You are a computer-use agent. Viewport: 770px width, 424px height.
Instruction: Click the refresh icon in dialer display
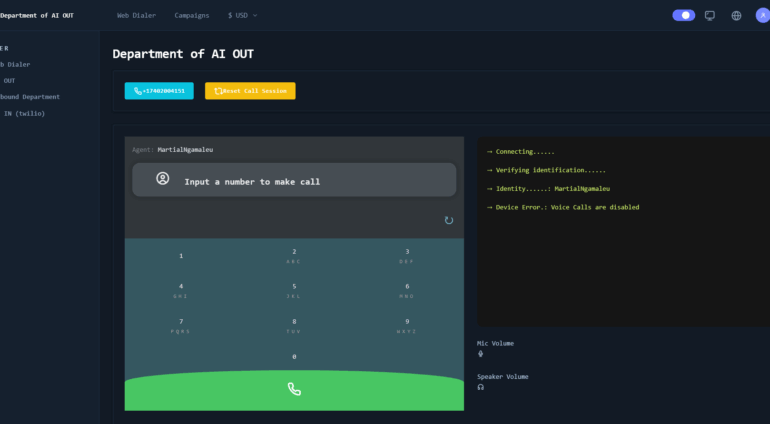point(449,220)
